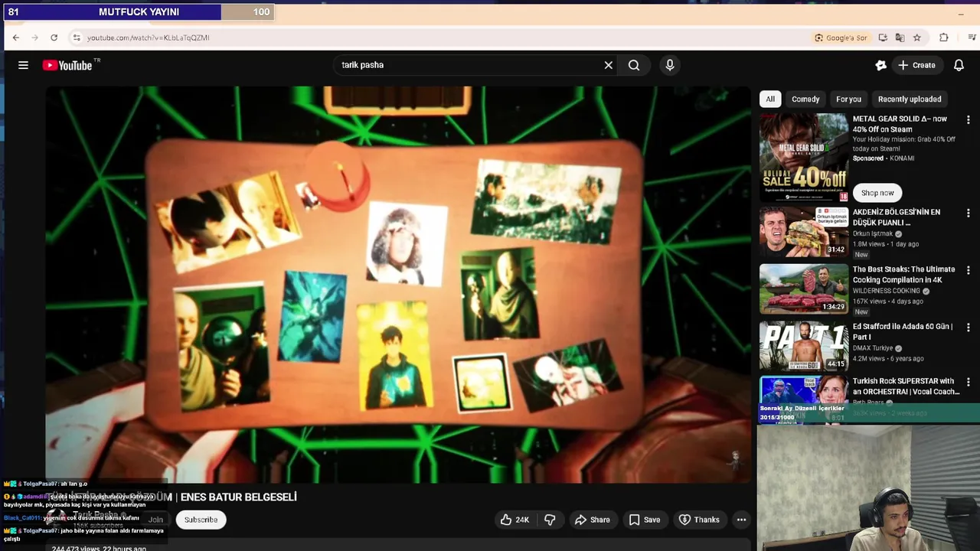980x551 pixels.
Task: Open the media control playlist icon
Action: tap(972, 37)
